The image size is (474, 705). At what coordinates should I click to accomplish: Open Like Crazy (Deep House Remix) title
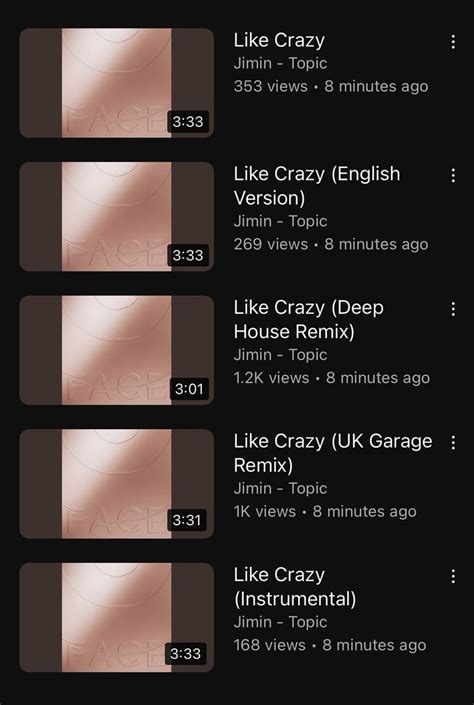309,319
